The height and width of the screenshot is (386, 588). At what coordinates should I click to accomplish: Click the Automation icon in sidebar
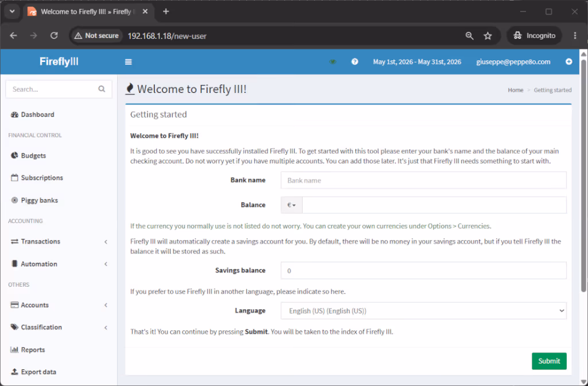tap(14, 264)
